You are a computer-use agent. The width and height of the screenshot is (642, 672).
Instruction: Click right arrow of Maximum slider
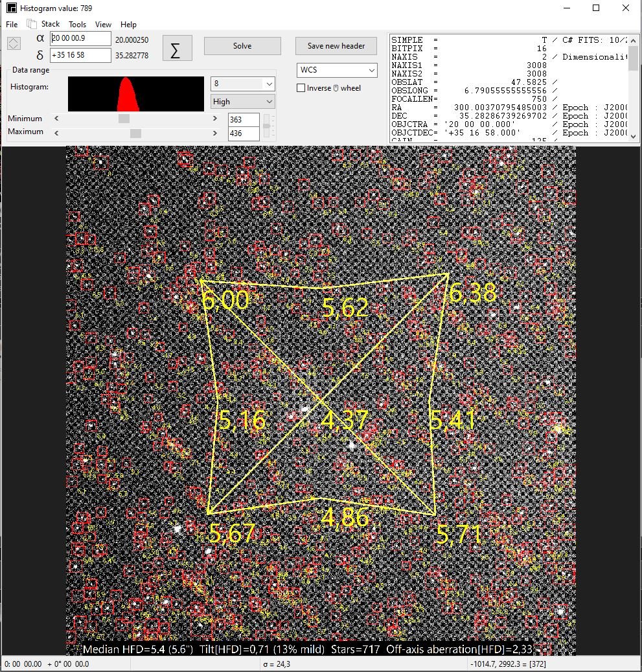(x=215, y=132)
